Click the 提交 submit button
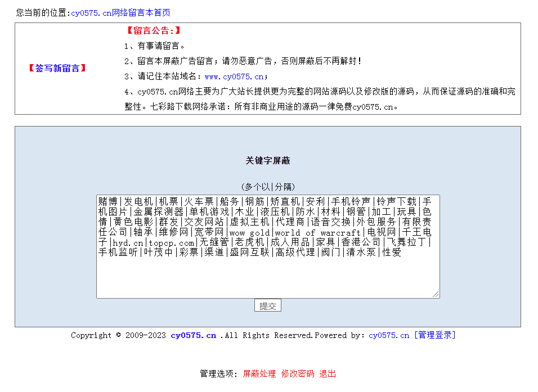This screenshot has height=392, width=538. point(268,305)
